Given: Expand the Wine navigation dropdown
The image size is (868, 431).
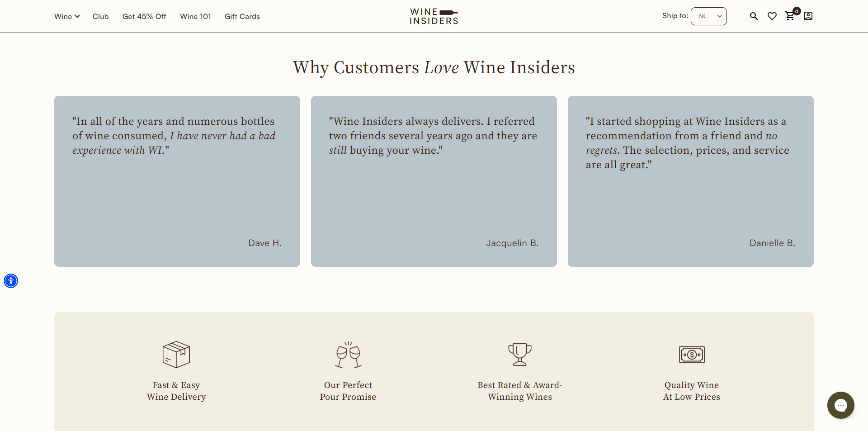Looking at the screenshot, I should pos(66,16).
